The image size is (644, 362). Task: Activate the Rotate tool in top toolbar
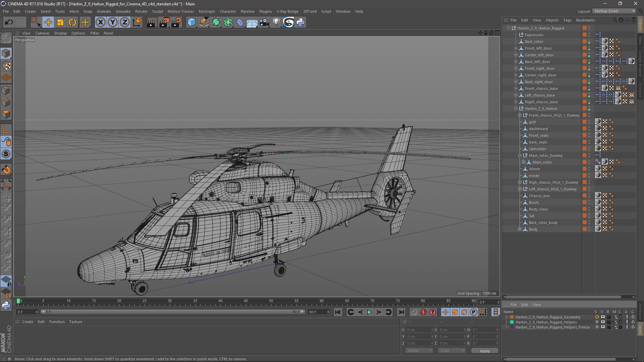pyautogui.click(x=72, y=22)
